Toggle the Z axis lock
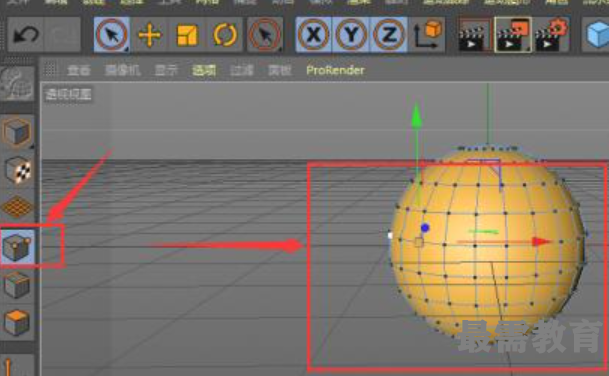This screenshot has width=609, height=376. coord(389,35)
